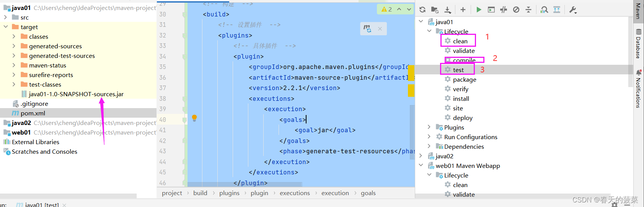Viewport: 644px width, 207px height.
Task: Click the executions breadcrumb
Action: pos(295,193)
